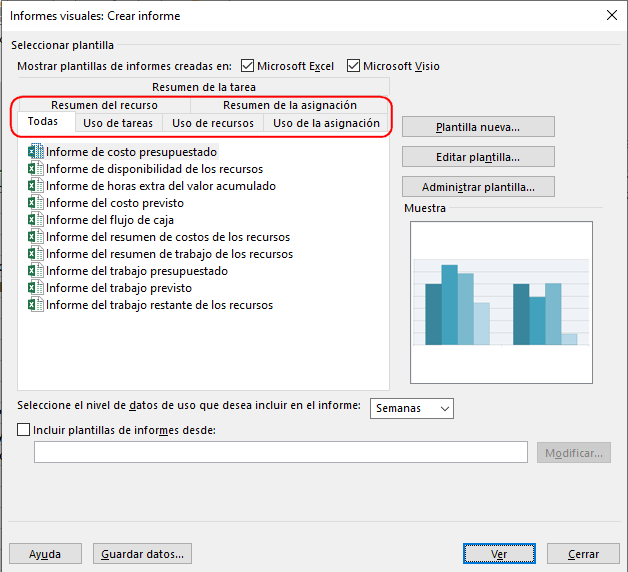Click Excel icon for Informe de costo presupuestado
The image size is (628, 572).
[36, 152]
